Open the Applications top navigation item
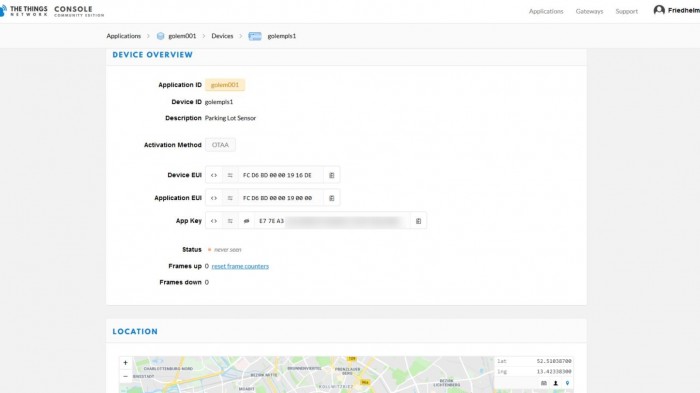The image size is (700, 393). click(x=546, y=11)
